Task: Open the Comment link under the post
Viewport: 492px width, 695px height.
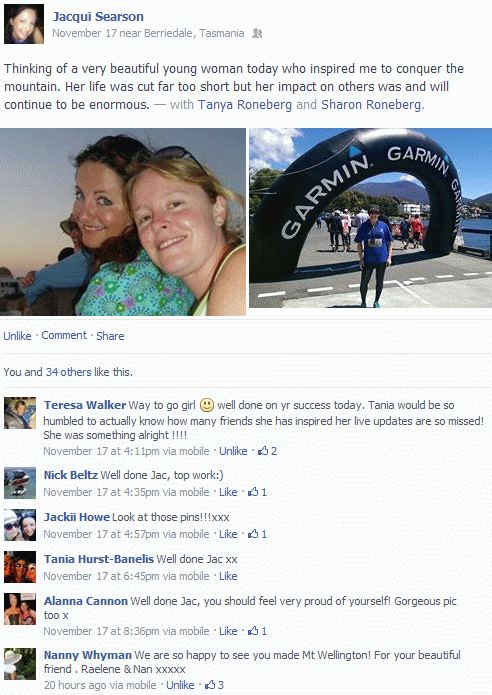Action: pos(64,336)
